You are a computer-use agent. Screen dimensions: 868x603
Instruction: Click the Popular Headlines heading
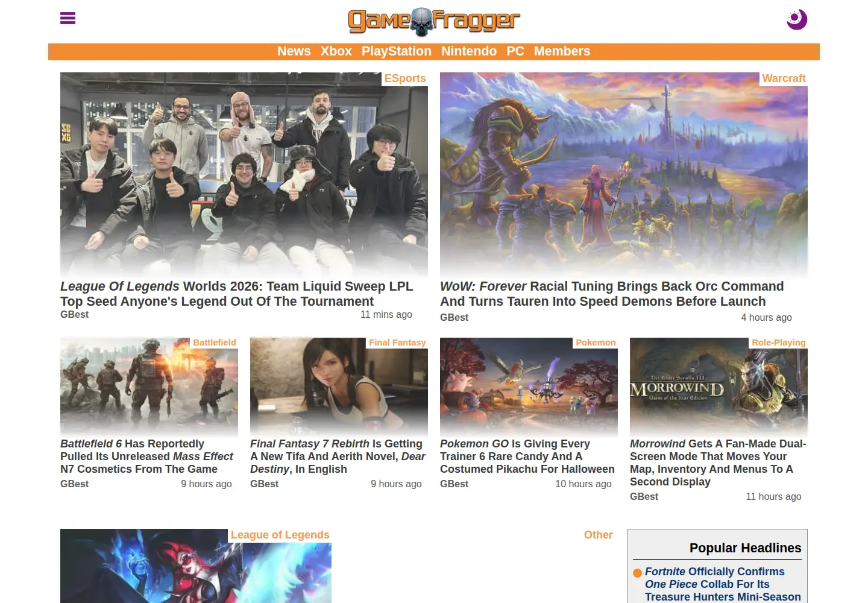click(745, 548)
